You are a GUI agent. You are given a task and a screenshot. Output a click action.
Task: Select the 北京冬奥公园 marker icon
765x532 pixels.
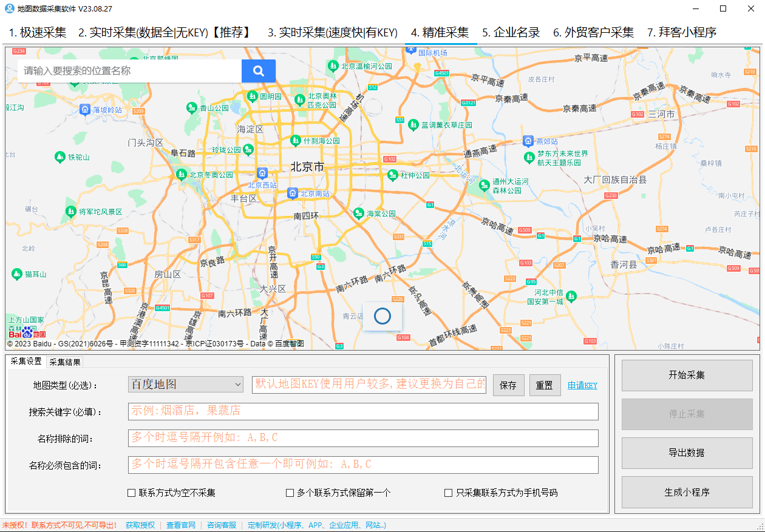pyautogui.click(x=181, y=174)
